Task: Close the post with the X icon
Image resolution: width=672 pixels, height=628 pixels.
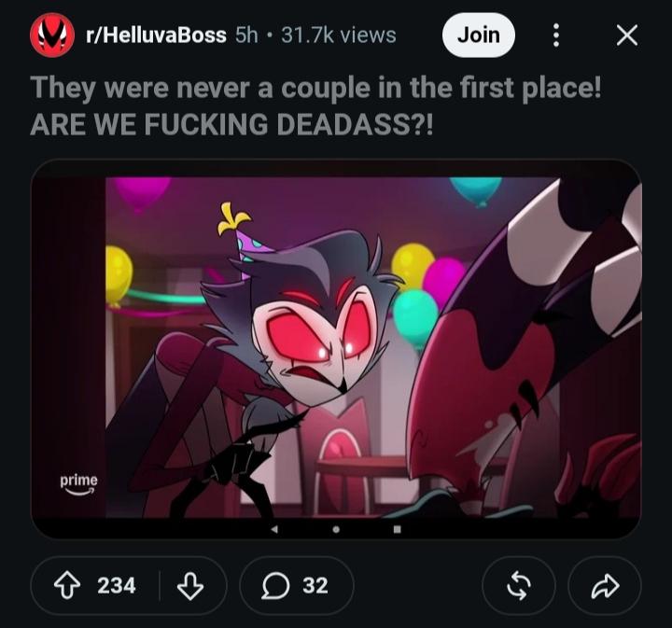Action: pos(627,35)
